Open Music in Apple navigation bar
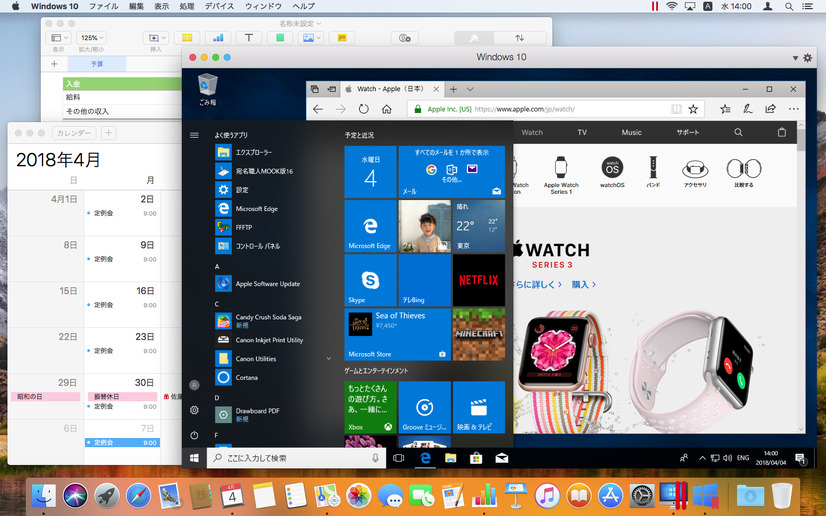 click(631, 132)
